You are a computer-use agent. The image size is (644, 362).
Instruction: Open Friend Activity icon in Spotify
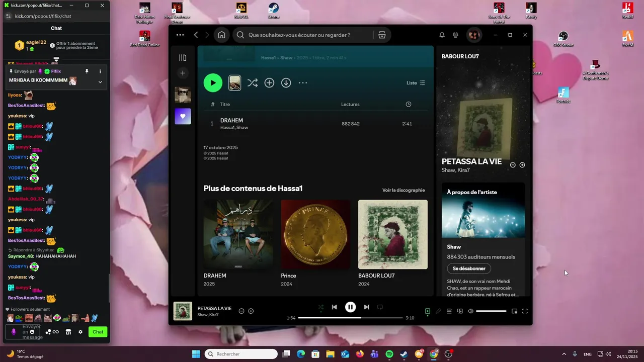(455, 35)
